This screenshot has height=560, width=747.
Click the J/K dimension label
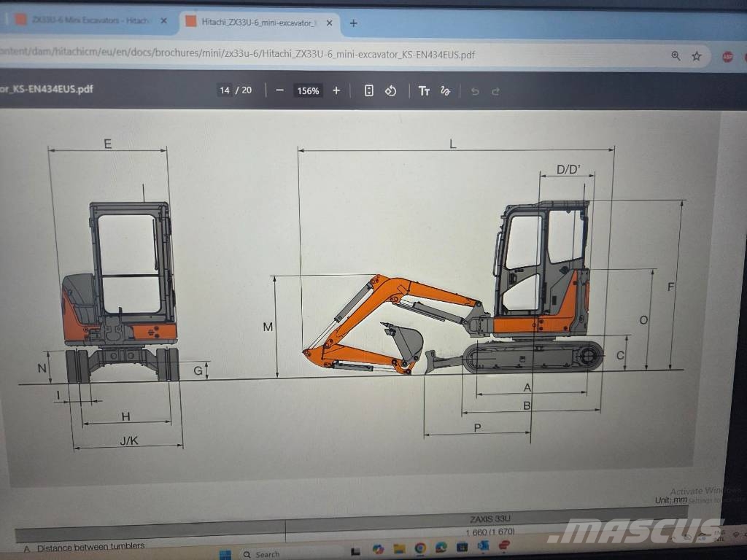[129, 440]
